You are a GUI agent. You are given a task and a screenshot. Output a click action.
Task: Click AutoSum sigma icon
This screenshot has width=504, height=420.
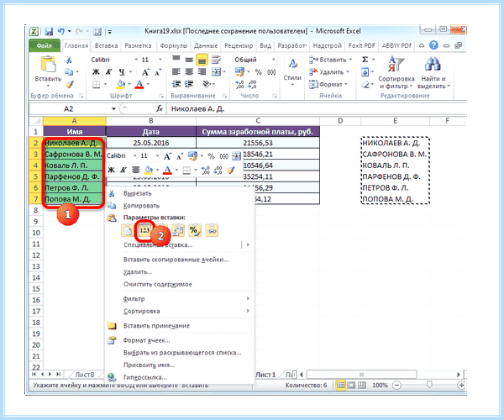(365, 60)
